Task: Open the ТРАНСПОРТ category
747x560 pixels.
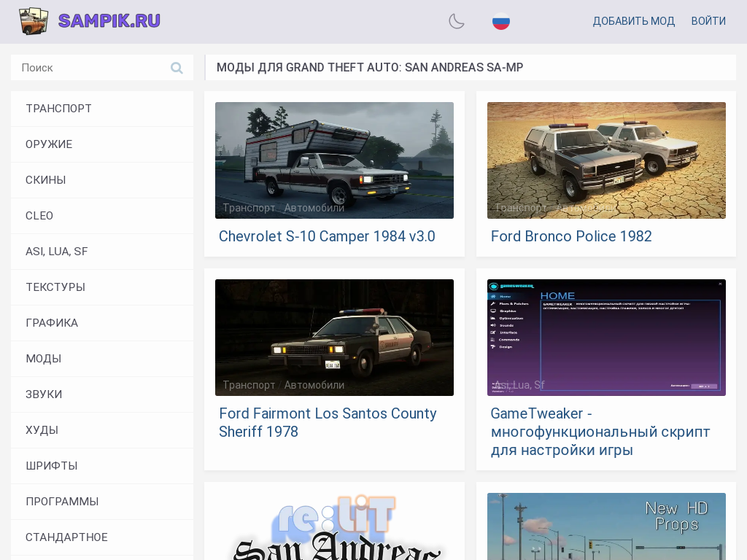Action: pos(102,109)
